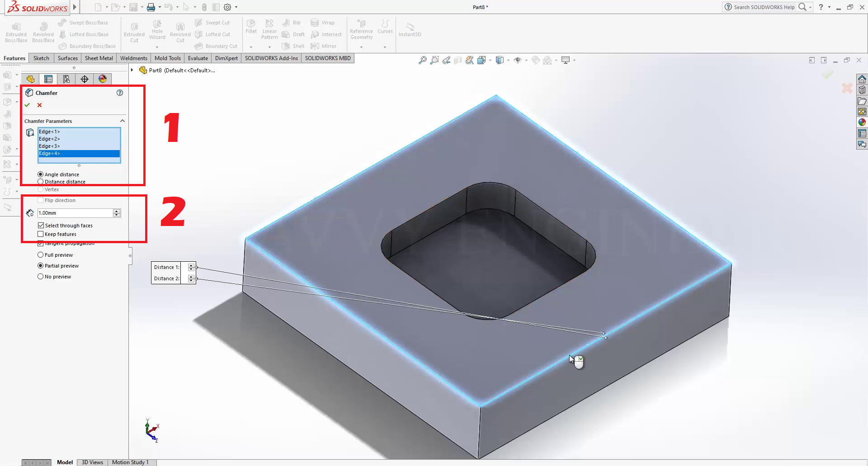The image size is (868, 466).
Task: Open the ConfigurationManager tab icon
Action: (66, 79)
